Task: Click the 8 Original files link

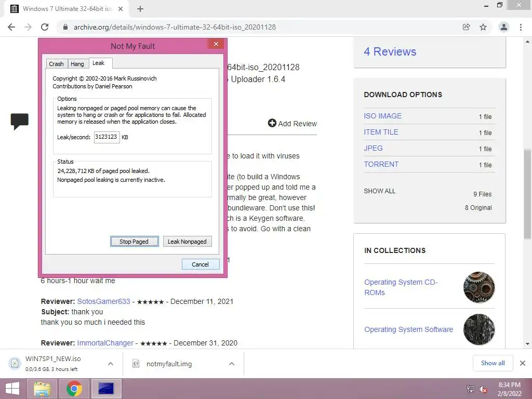Action: coord(478,208)
